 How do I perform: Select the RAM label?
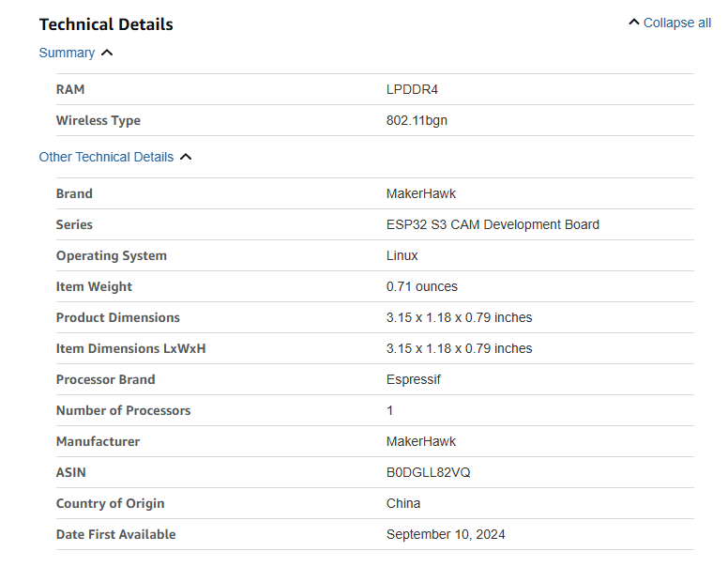point(70,89)
